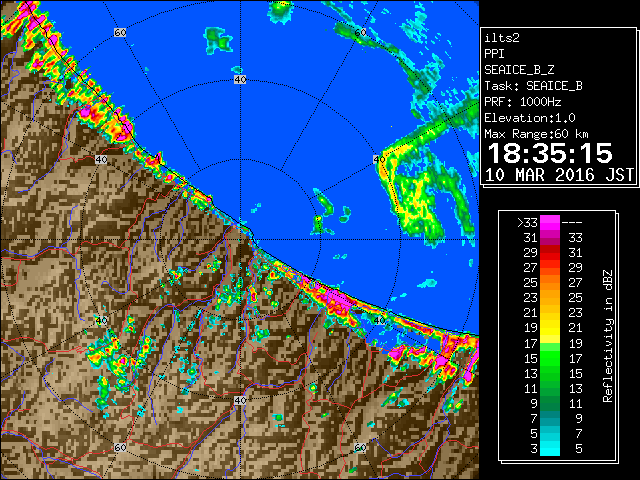
Task: Click the product name "SEAICE_B_Z"
Action: pos(519,70)
